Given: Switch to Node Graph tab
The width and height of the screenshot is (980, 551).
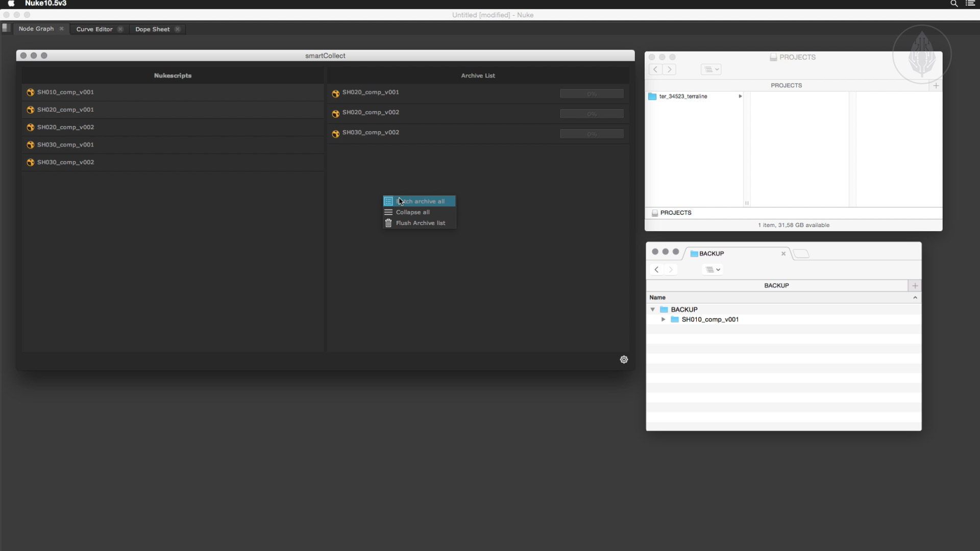Looking at the screenshot, I should point(36,29).
